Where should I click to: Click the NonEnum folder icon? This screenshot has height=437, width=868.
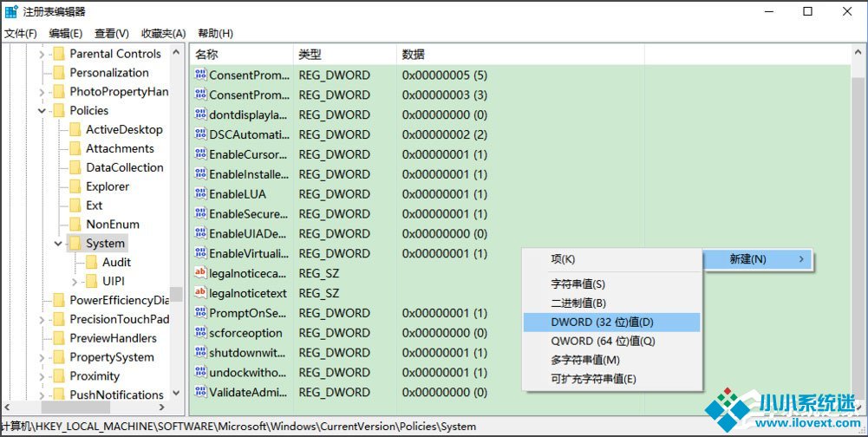(x=75, y=225)
